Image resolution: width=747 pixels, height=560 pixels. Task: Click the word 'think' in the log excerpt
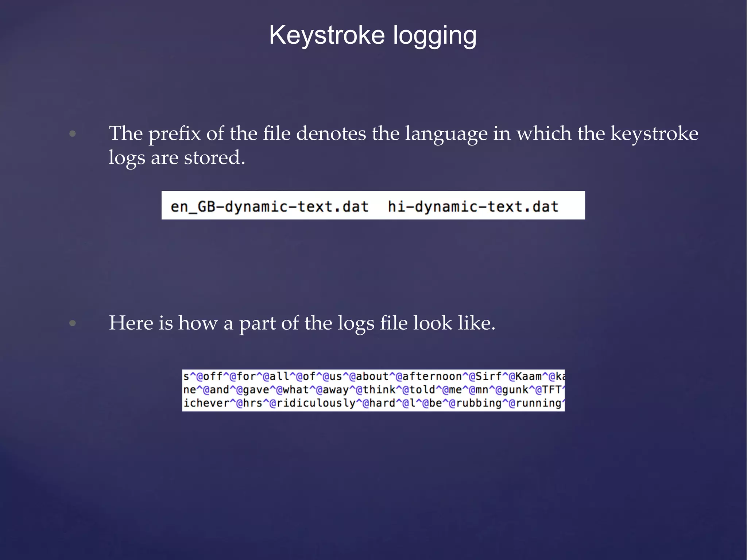[379, 390]
